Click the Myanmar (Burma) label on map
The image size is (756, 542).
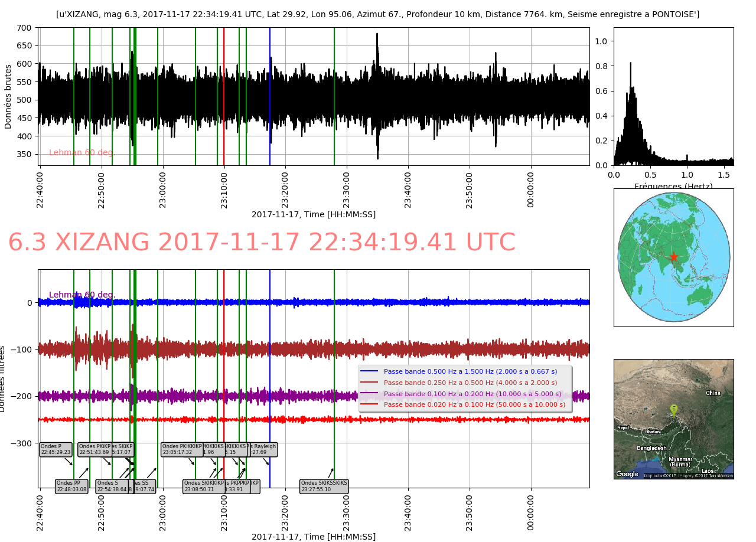(x=680, y=462)
